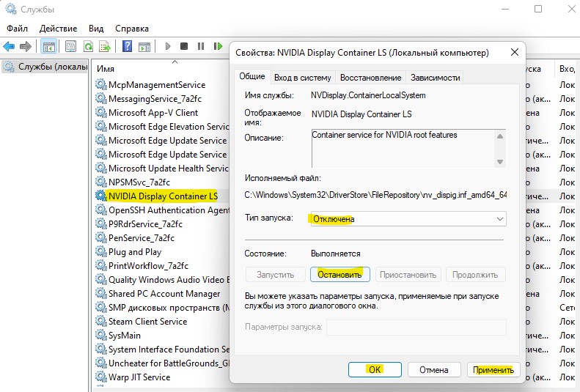Click the Применить button
The height and width of the screenshot is (392, 580).
493,369
